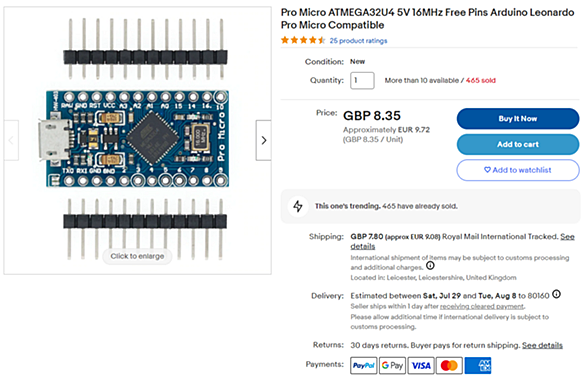Select the Mastercard payment icon
This screenshot has width=586, height=385.
click(449, 365)
